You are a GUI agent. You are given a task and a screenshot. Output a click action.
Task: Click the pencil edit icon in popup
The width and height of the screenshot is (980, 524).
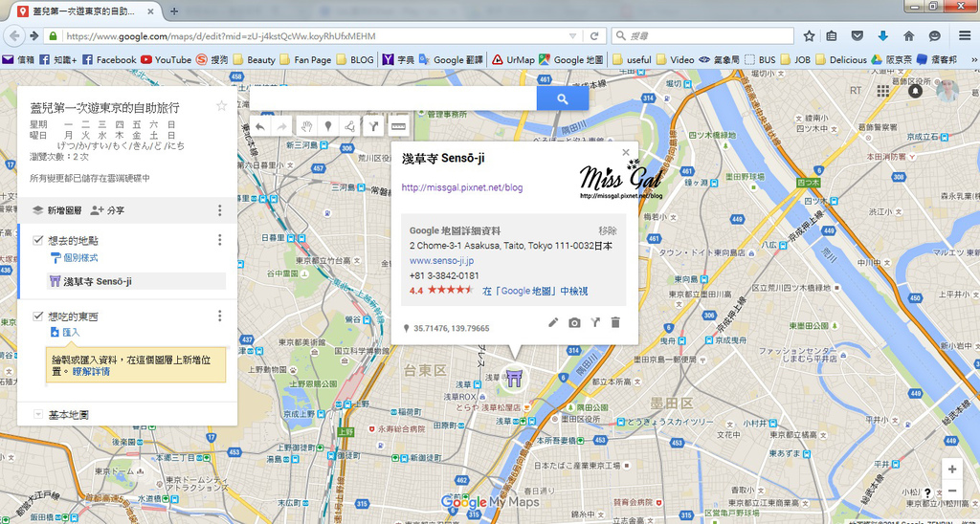[x=553, y=322]
